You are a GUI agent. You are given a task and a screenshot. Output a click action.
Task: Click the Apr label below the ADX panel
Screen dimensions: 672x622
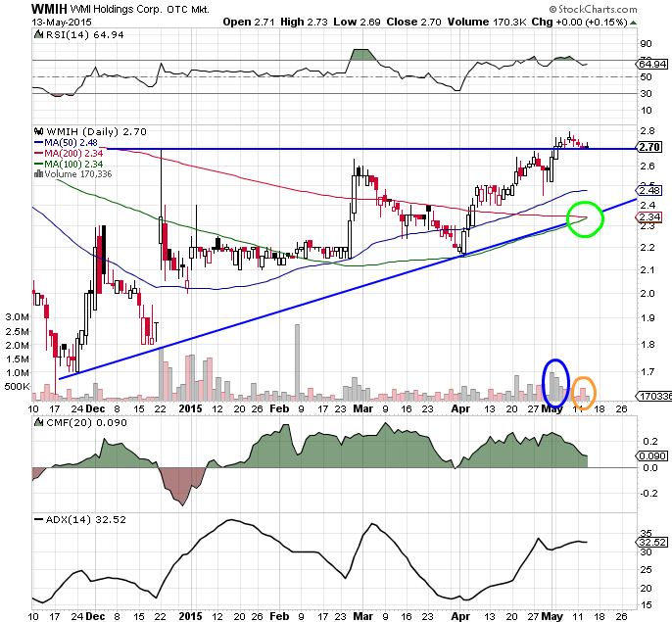click(460, 616)
